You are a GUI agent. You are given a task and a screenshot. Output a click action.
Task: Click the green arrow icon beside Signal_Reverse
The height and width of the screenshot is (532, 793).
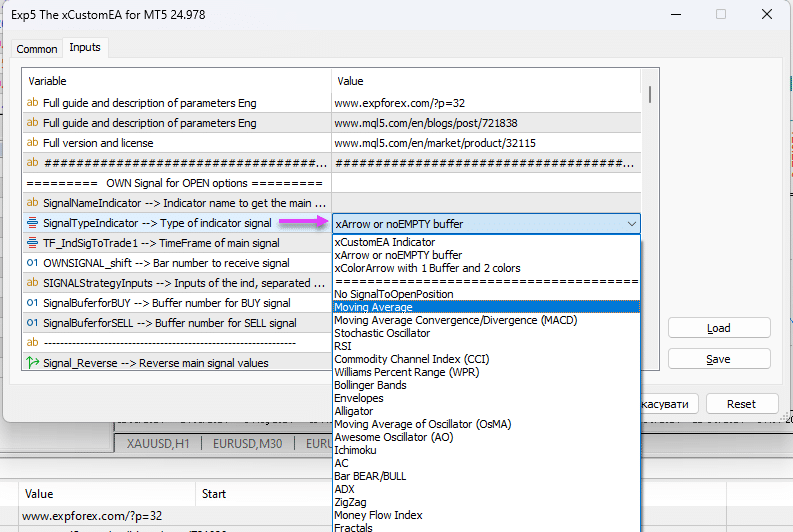[33, 363]
